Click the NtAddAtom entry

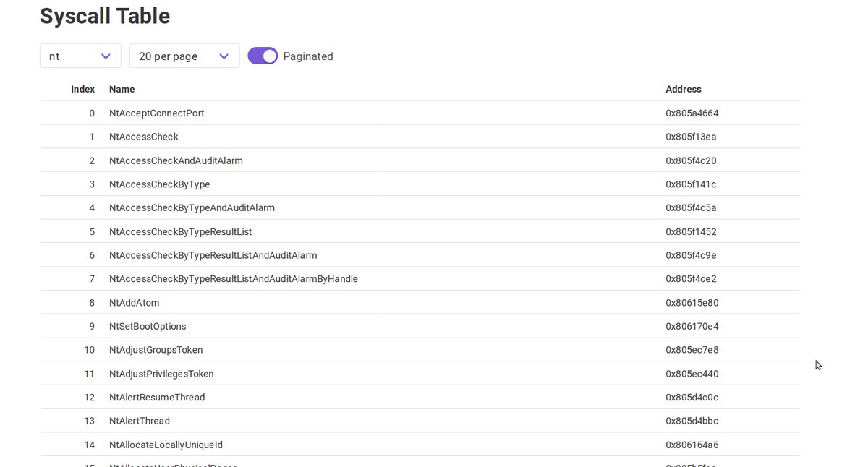135,303
